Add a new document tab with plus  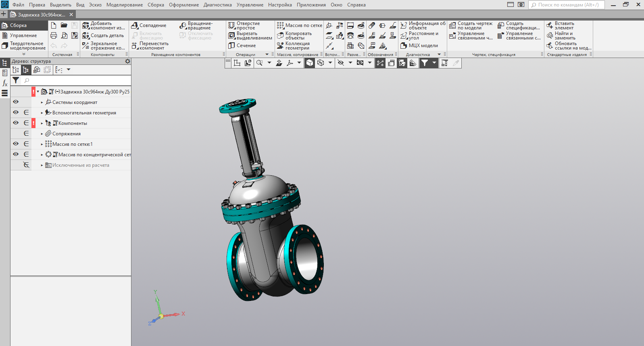(4, 14)
